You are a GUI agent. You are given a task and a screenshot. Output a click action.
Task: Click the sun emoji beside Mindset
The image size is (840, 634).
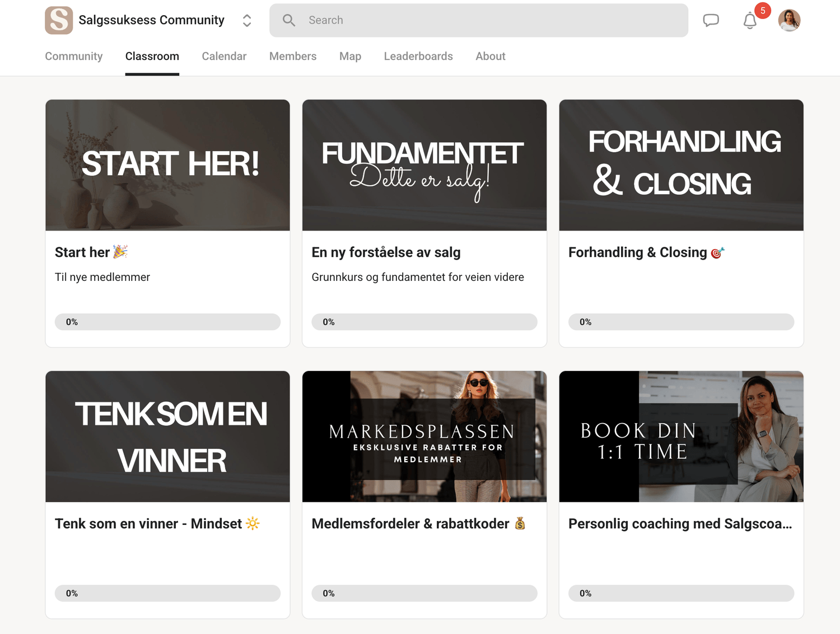click(x=253, y=524)
